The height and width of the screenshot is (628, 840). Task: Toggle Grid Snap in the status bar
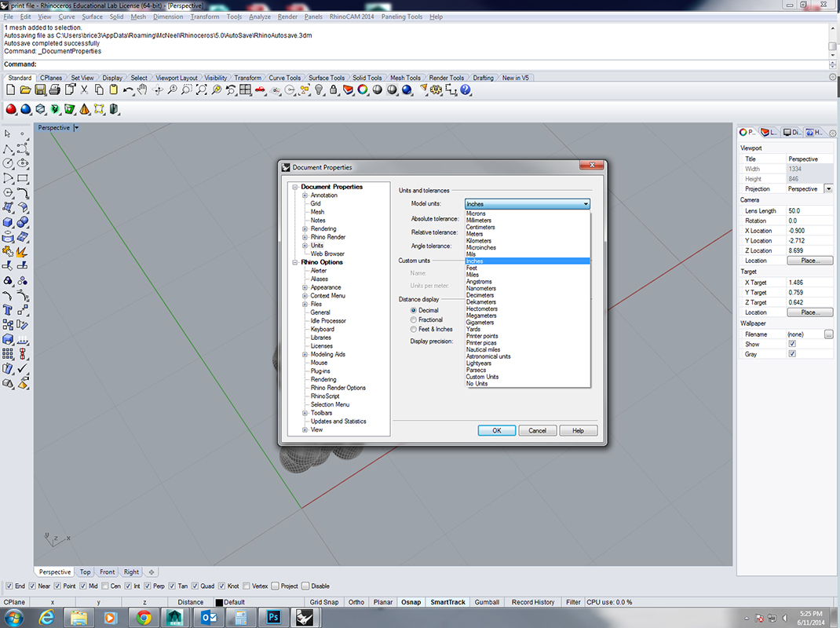click(323, 602)
